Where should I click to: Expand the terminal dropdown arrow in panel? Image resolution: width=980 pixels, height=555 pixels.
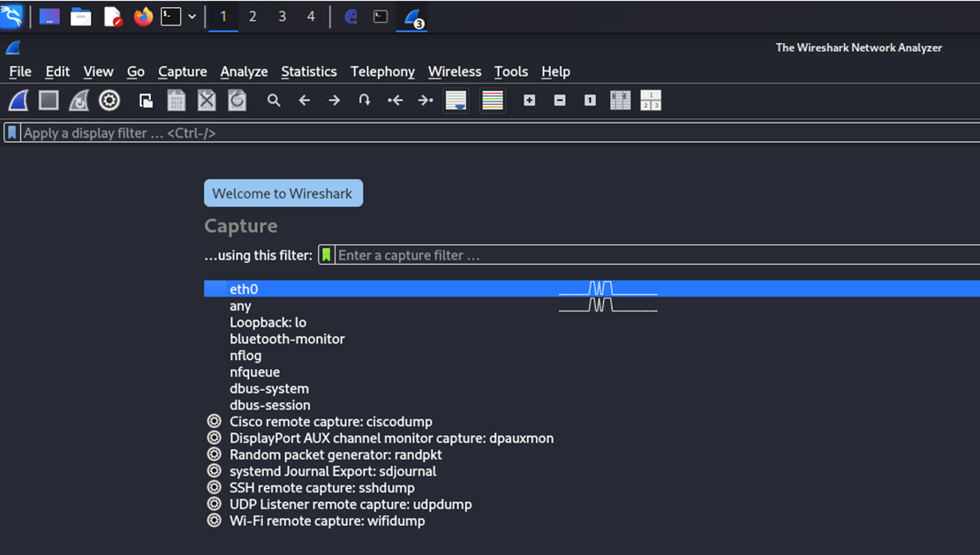coord(192,17)
